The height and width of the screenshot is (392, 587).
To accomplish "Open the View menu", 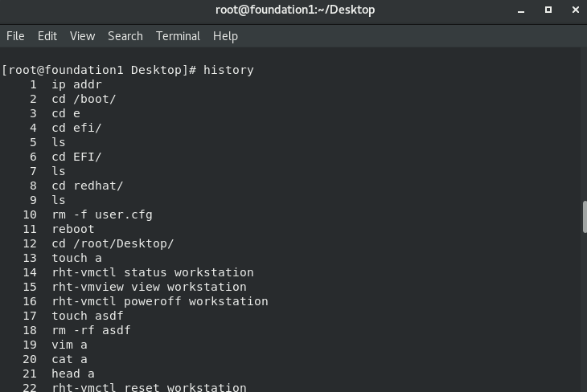I will pyautogui.click(x=82, y=36).
